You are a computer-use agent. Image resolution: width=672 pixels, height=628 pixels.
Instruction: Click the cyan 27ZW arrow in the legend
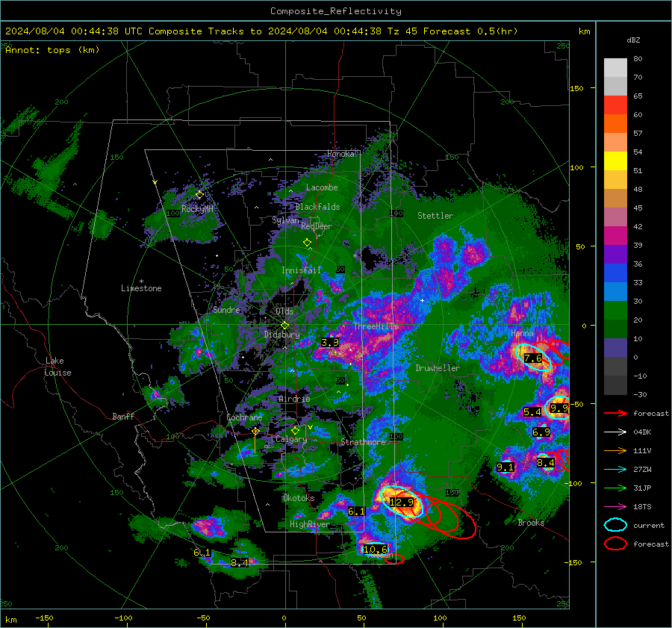click(615, 470)
